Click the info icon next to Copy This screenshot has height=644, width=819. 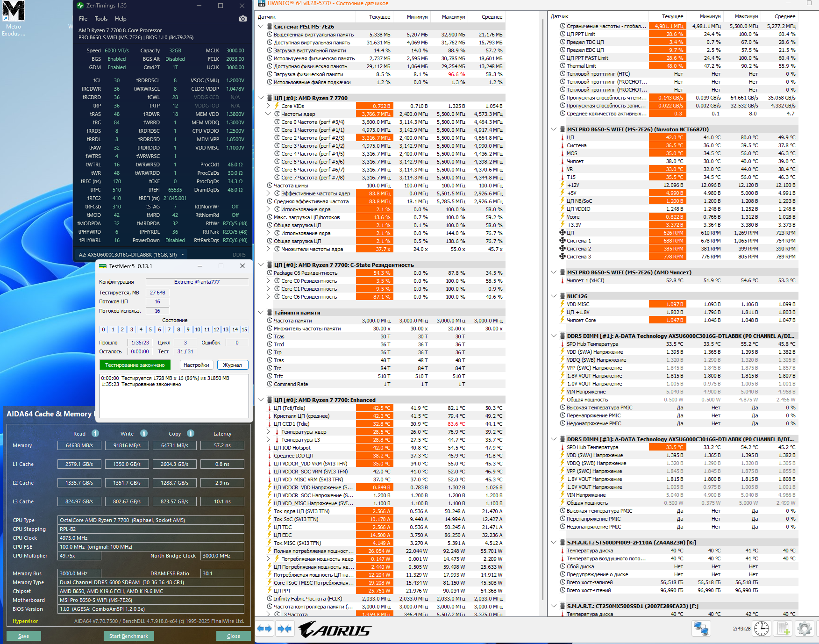click(191, 433)
